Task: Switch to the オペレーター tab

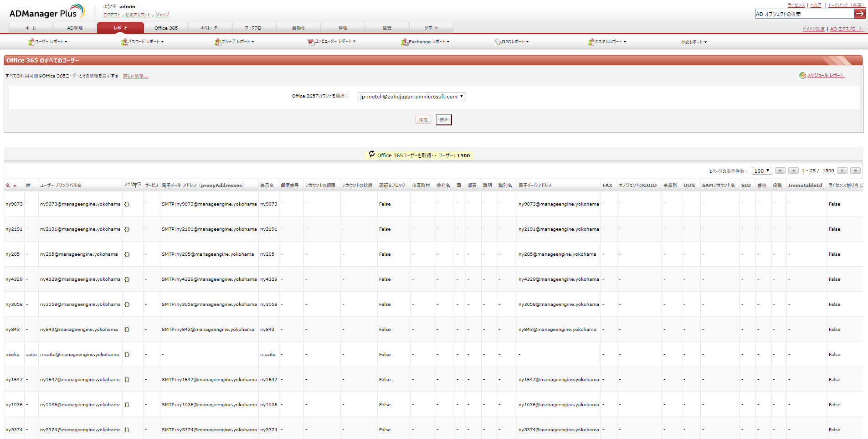Action: pyautogui.click(x=210, y=28)
